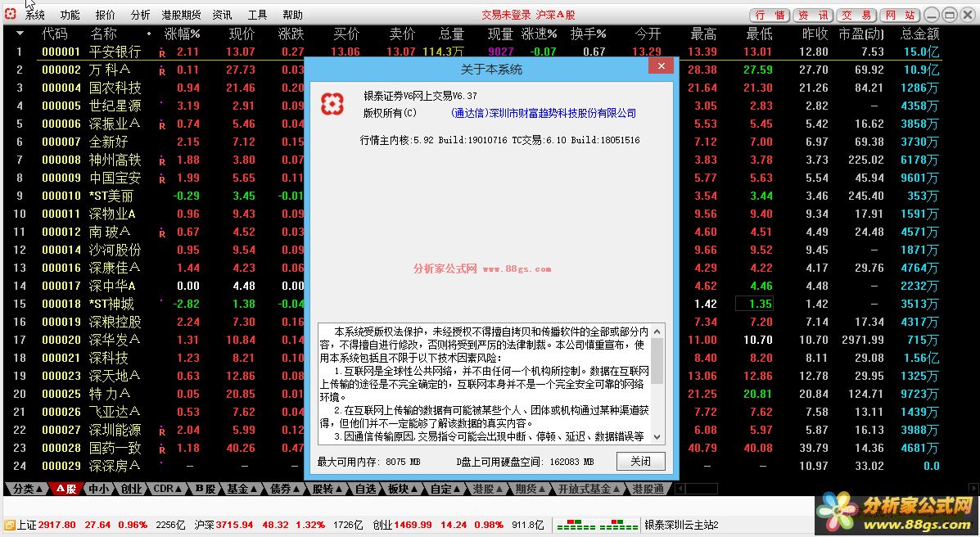
Task: Click the red logo icon in about dialog
Action: pos(332,105)
